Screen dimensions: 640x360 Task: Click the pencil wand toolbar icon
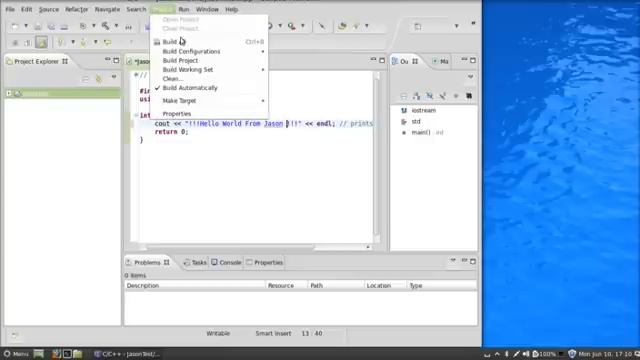[x=322, y=26]
